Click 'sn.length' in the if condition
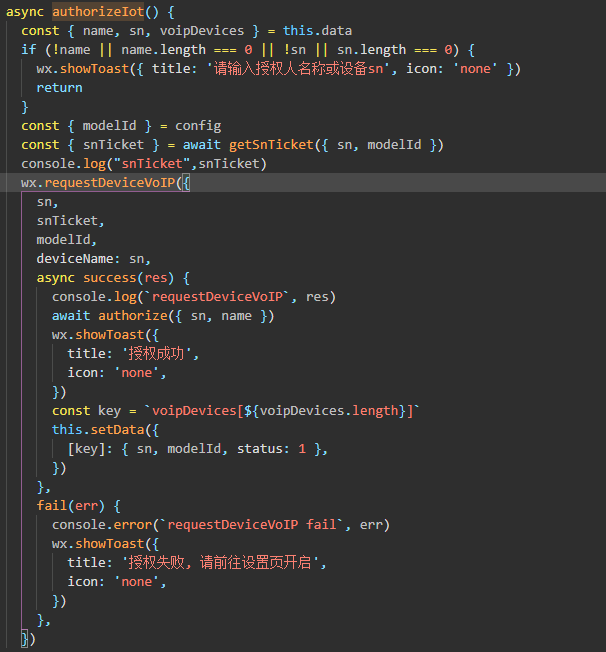 [371, 50]
